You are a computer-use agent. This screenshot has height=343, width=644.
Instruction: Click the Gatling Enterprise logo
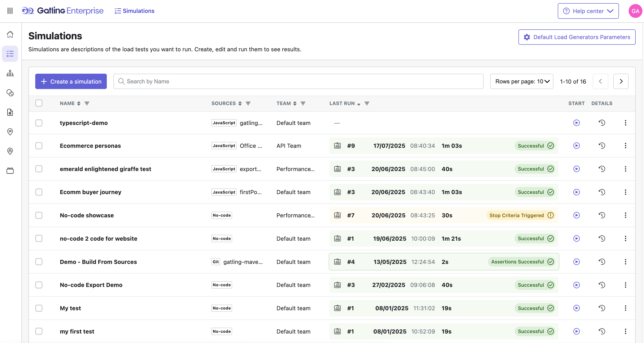pos(63,11)
